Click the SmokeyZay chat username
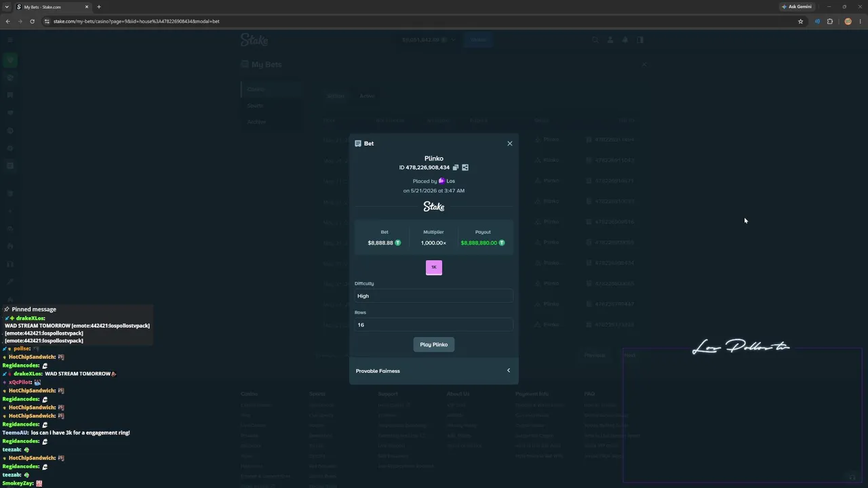Screen dimensions: 868x488 point(18,483)
